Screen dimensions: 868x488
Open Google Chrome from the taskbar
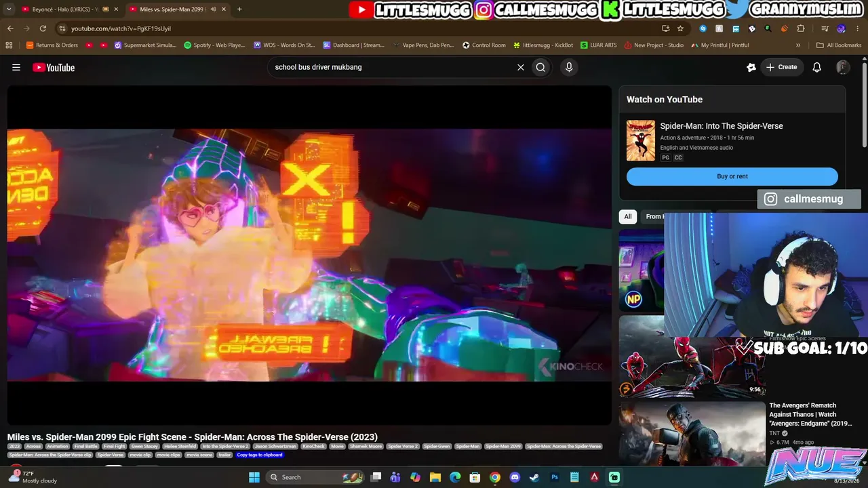[495, 477]
